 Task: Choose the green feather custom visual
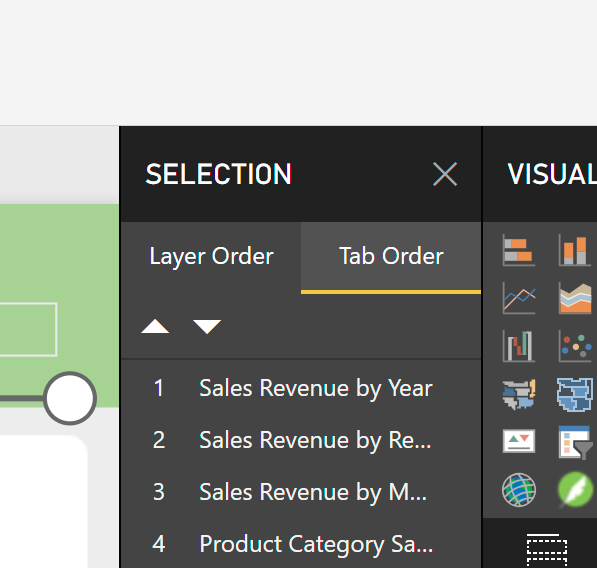coord(575,490)
